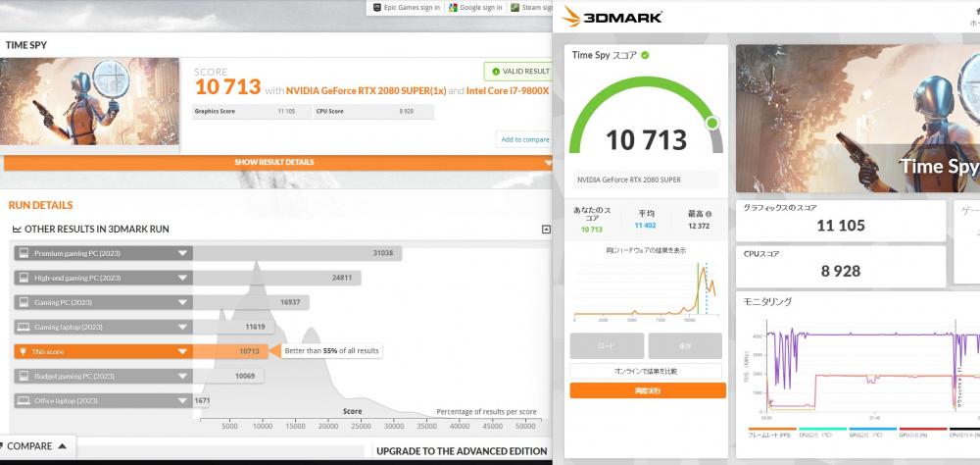Image resolution: width=980 pixels, height=465 pixels.
Task: Click the score gauge knob on green arc
Action: [711, 123]
